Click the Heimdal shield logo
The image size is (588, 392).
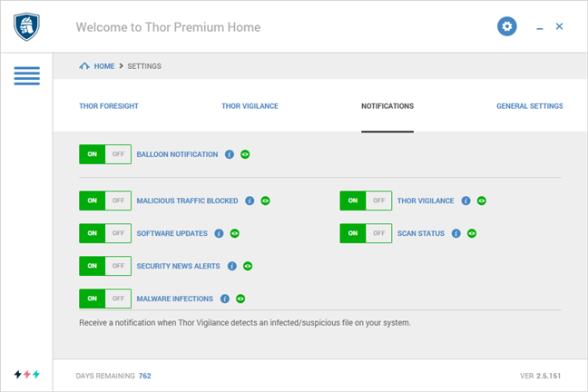26,26
